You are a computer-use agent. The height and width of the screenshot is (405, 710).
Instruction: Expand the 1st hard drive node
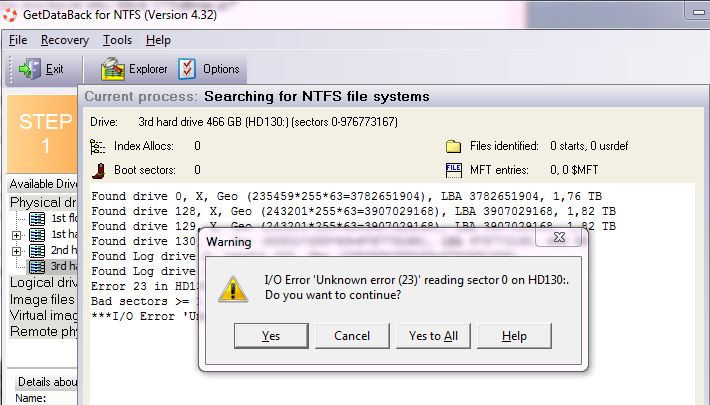click(16, 235)
